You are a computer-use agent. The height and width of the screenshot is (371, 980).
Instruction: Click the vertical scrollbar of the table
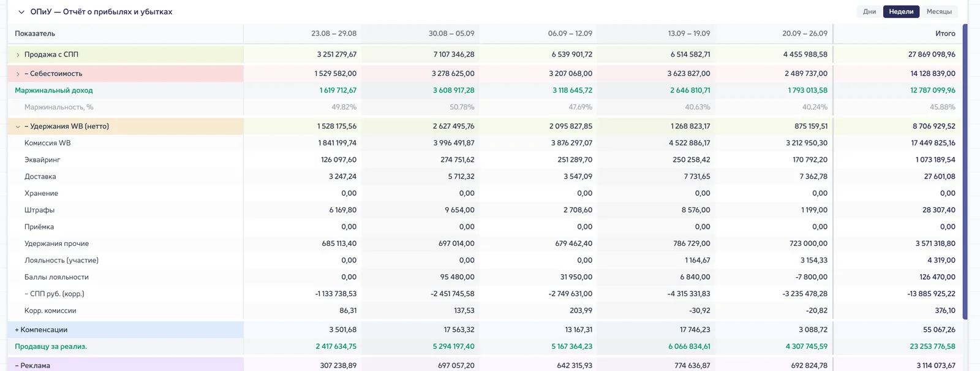[x=965, y=172]
